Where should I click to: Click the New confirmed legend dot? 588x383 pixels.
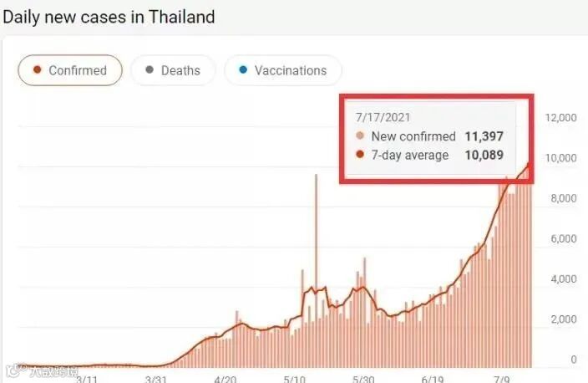360,136
